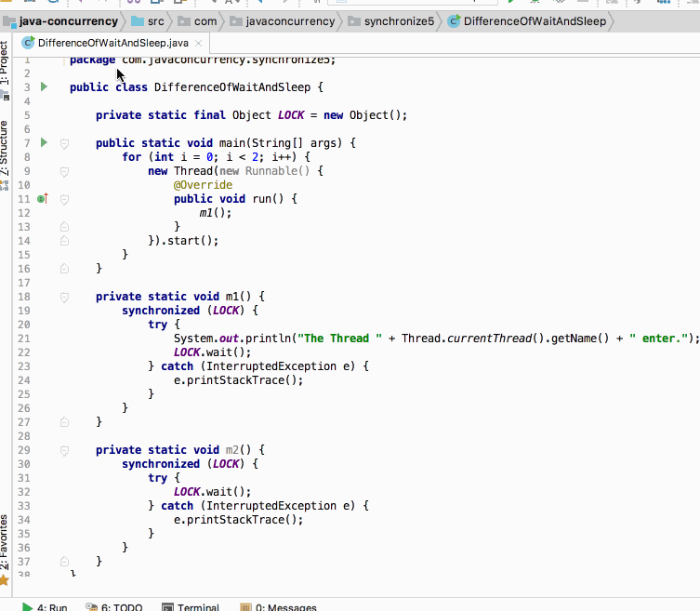Click the fold end marker on line 13
Image resolution: width=700 pixels, height=611 pixels.
pos(64,226)
